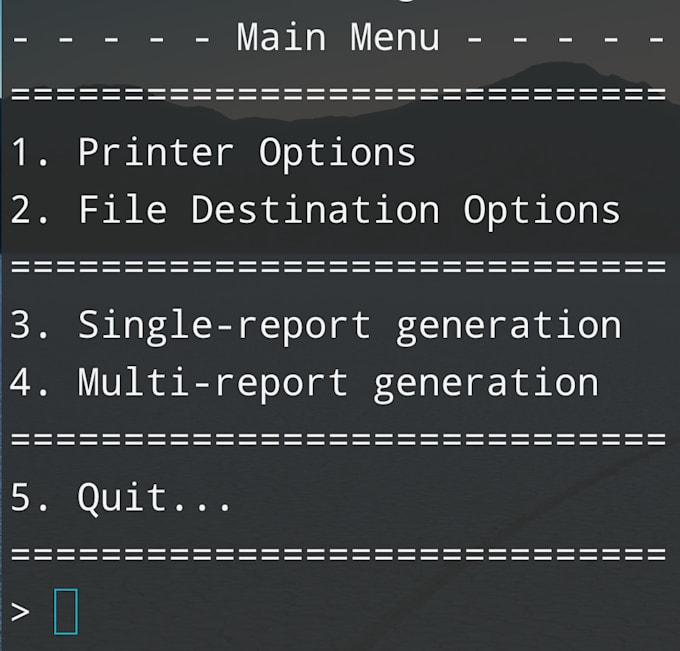Click the Printer Options menu entry

click(212, 153)
